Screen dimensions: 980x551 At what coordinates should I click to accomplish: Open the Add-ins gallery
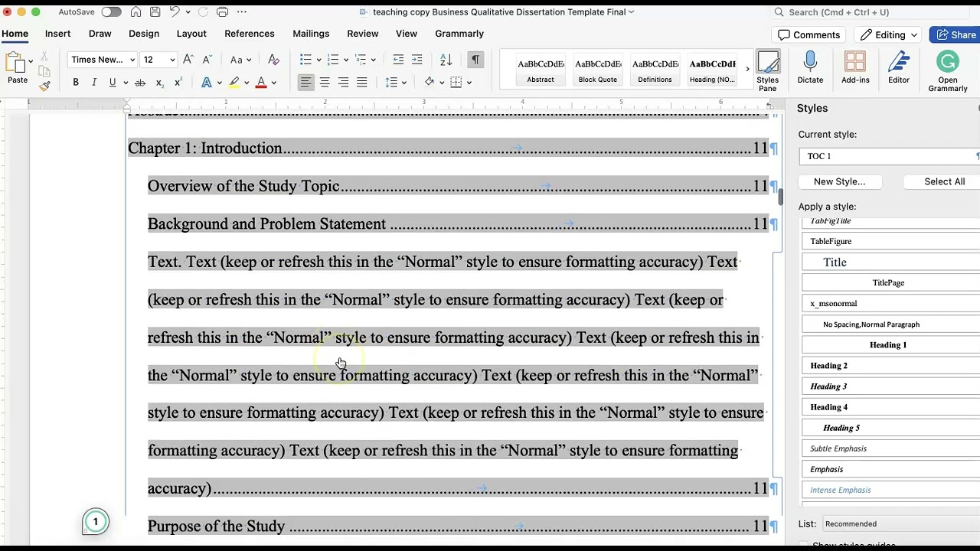(855, 67)
